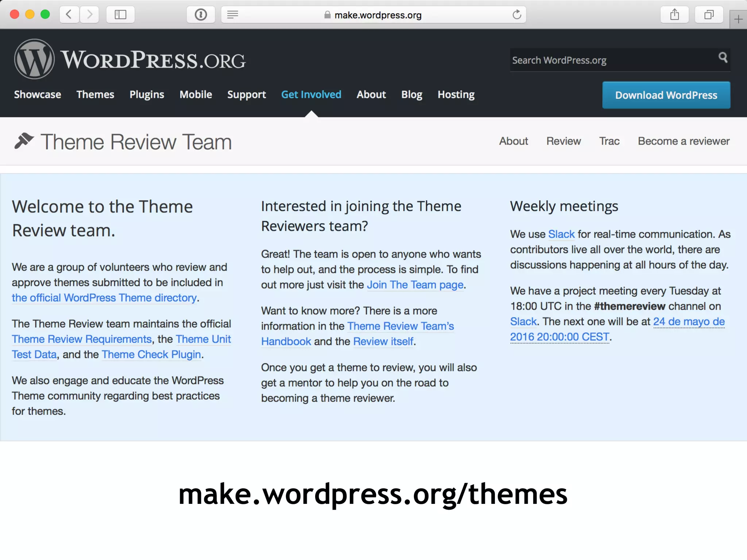Open Become a reviewer link
Screen dimensions: 747x560
[x=684, y=141]
